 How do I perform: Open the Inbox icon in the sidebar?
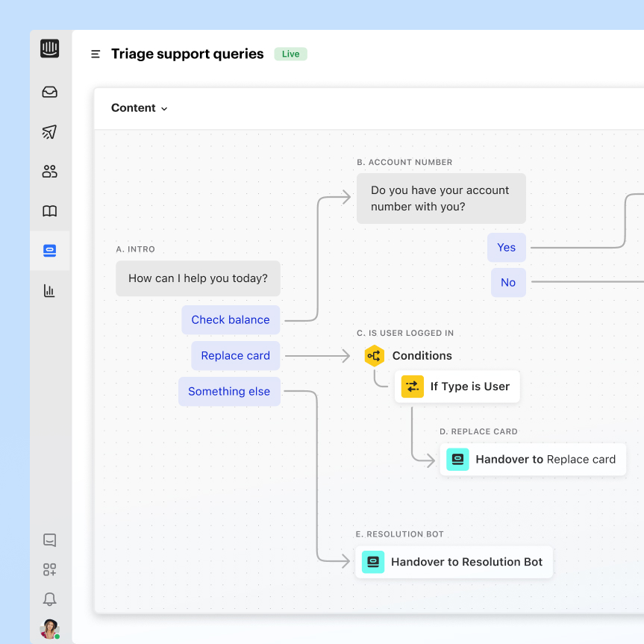pos(49,92)
